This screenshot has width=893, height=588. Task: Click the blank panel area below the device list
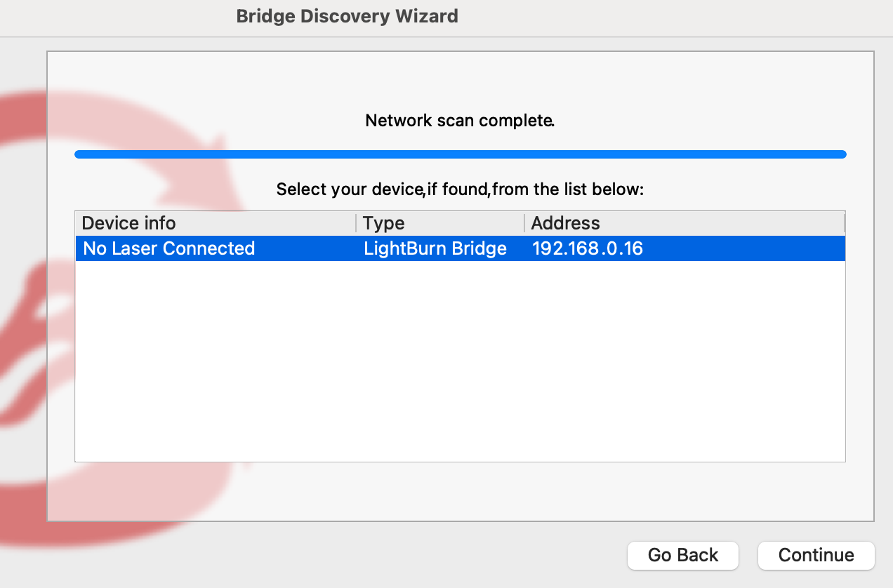pyautogui.click(x=460, y=491)
